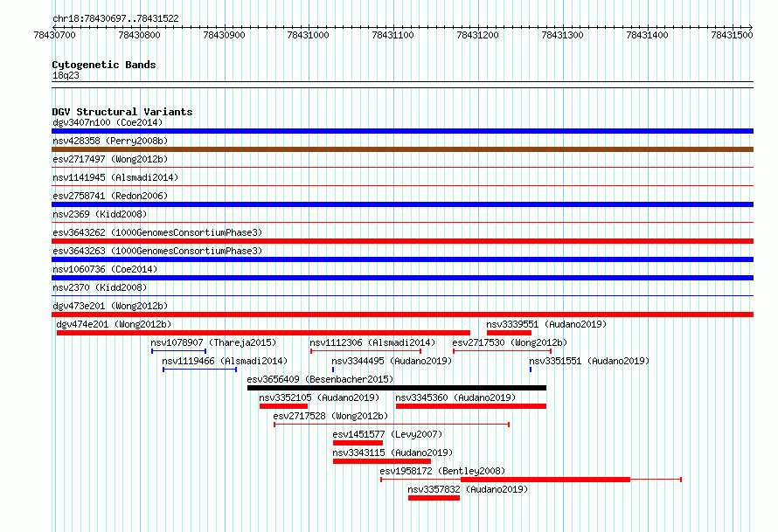Open esv2717530 (Wong2012b) label
Image resolution: width=778 pixels, height=532 pixels.
pos(510,342)
